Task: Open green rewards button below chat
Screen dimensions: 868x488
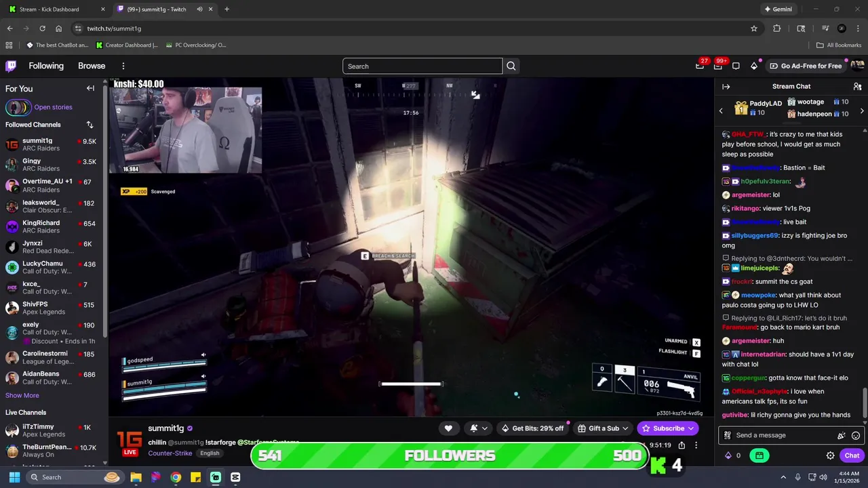Action: point(759,455)
